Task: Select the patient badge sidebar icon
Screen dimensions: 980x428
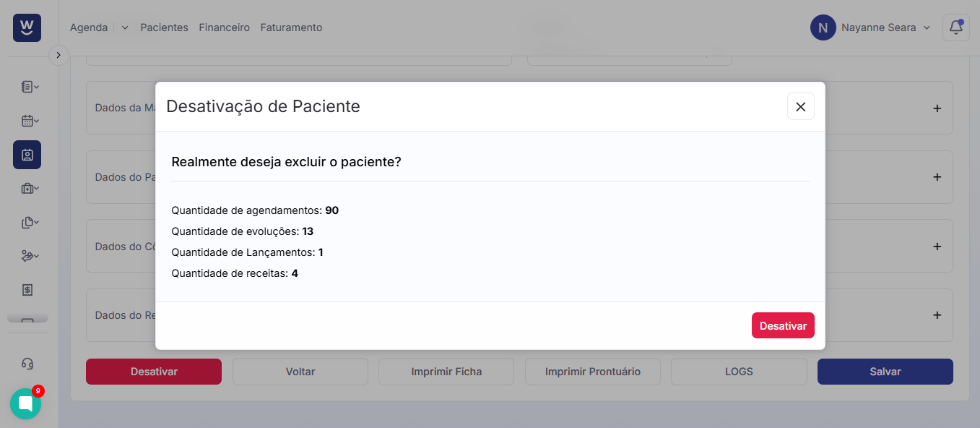Action: click(x=27, y=155)
